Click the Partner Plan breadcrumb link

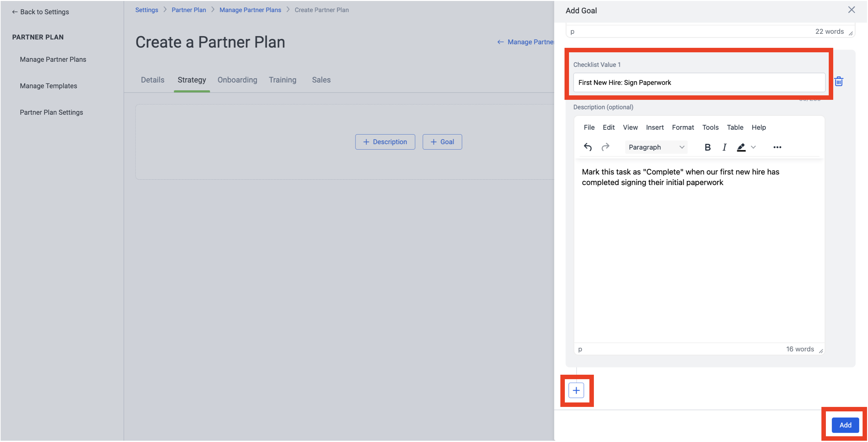(x=188, y=10)
